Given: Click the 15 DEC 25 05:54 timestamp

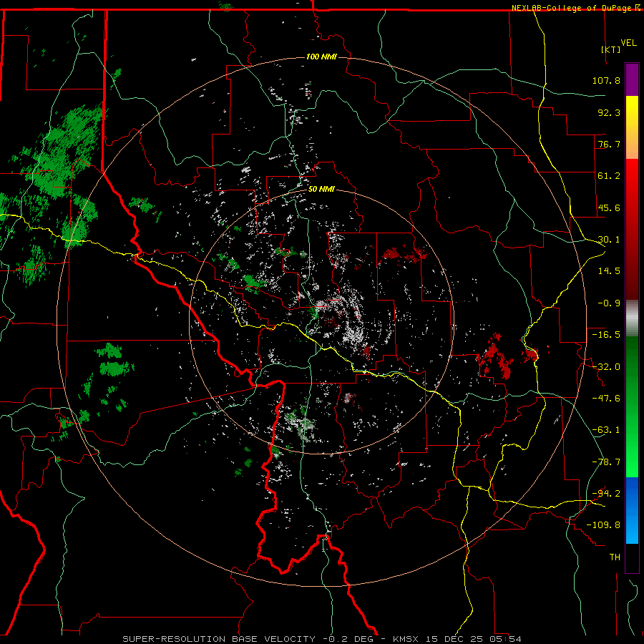Looking at the screenshot, I should coord(474,639).
